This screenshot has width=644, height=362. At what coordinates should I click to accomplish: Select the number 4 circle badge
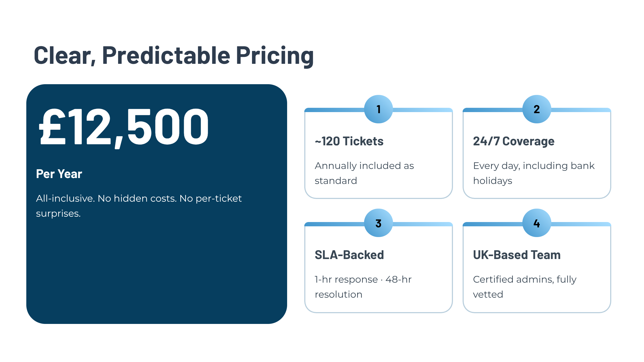point(537,223)
